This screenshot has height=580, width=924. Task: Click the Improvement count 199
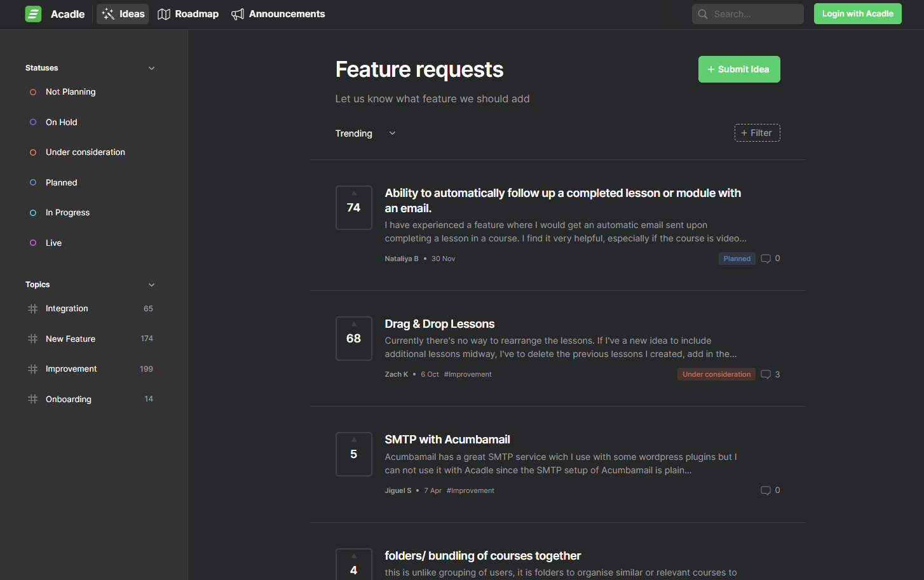click(146, 369)
